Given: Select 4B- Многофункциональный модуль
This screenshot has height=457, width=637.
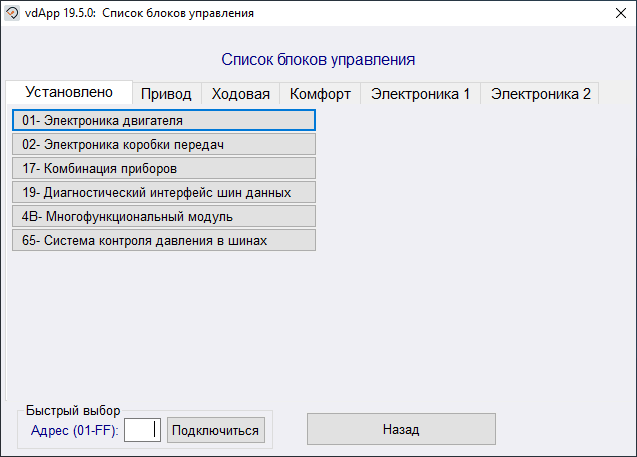Looking at the screenshot, I should coord(164,216).
